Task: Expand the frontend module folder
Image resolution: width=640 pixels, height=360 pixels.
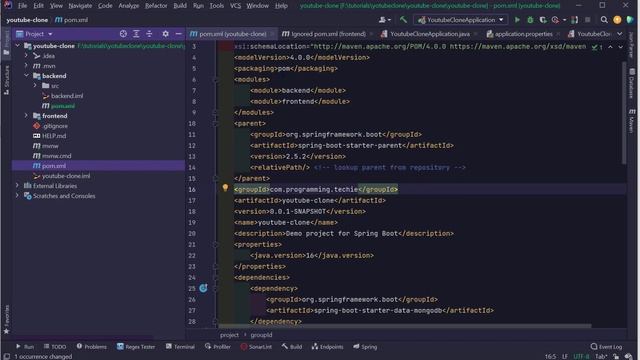Action: pyautogui.click(x=27, y=116)
